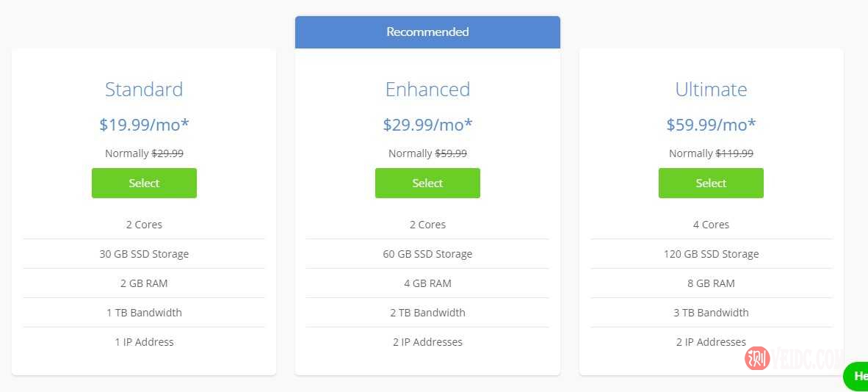Click the Ultimate plan title
Viewport: 868px width, 392px height.
[x=711, y=90]
